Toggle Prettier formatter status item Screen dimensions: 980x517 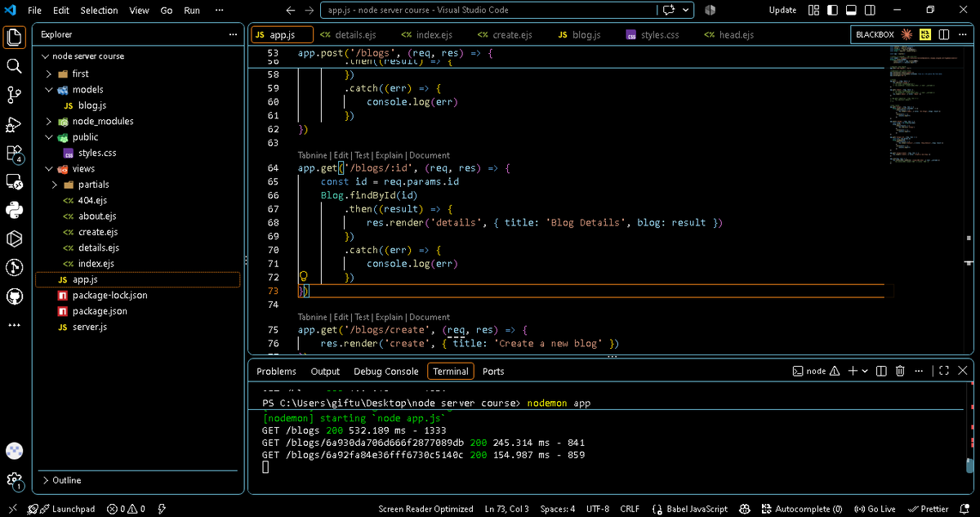click(x=929, y=509)
